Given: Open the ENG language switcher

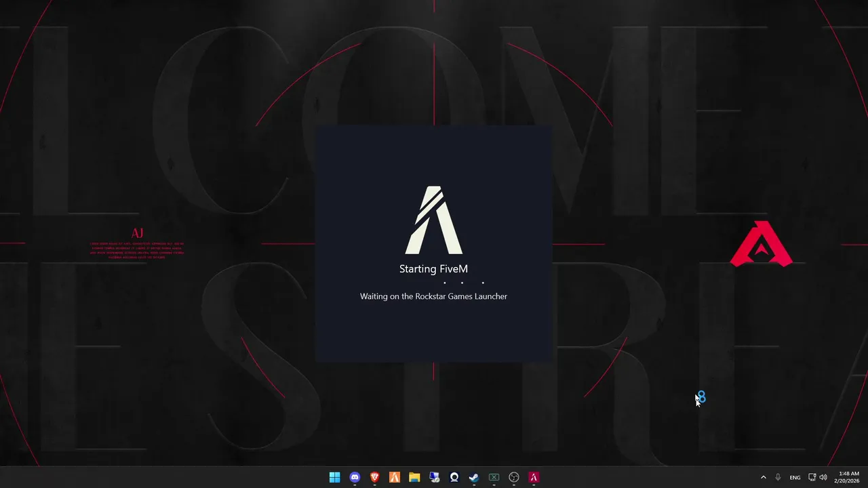Looking at the screenshot, I should (795, 477).
